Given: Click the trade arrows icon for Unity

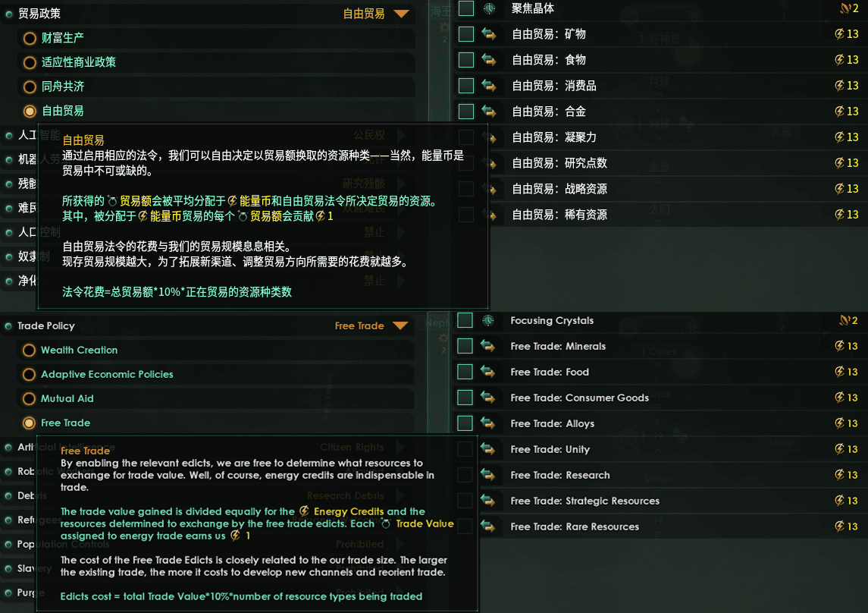Looking at the screenshot, I should [x=487, y=449].
